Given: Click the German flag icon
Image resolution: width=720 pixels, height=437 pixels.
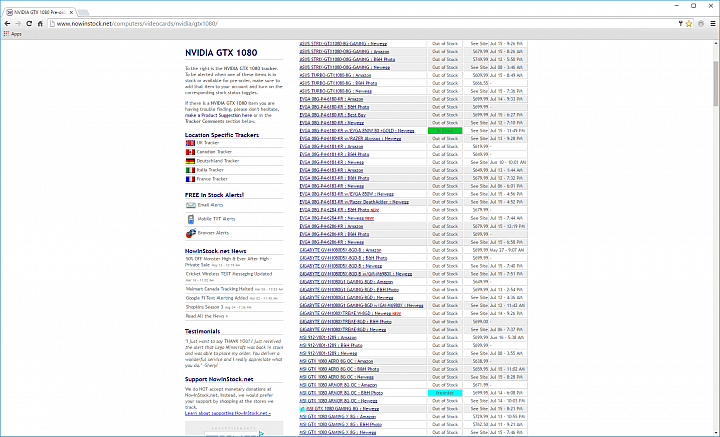Looking at the screenshot, I should tap(190, 161).
